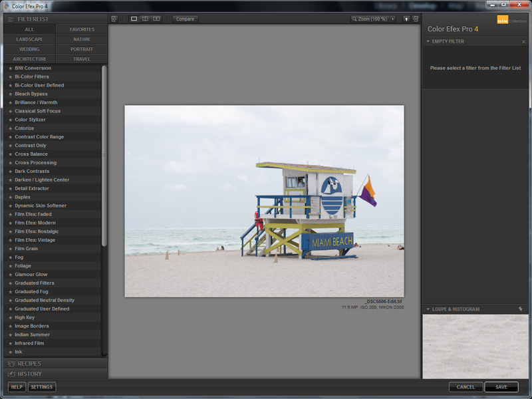The image size is (532, 399).
Task: Click the star beside Graduated Filters
Action: tap(11, 283)
